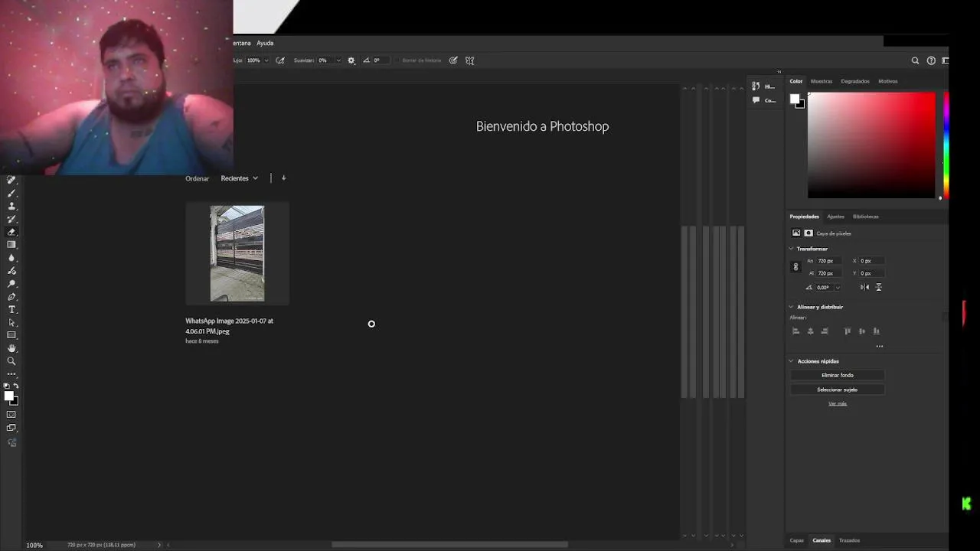
Task: Select the Smudge finger tool
Action: (11, 271)
